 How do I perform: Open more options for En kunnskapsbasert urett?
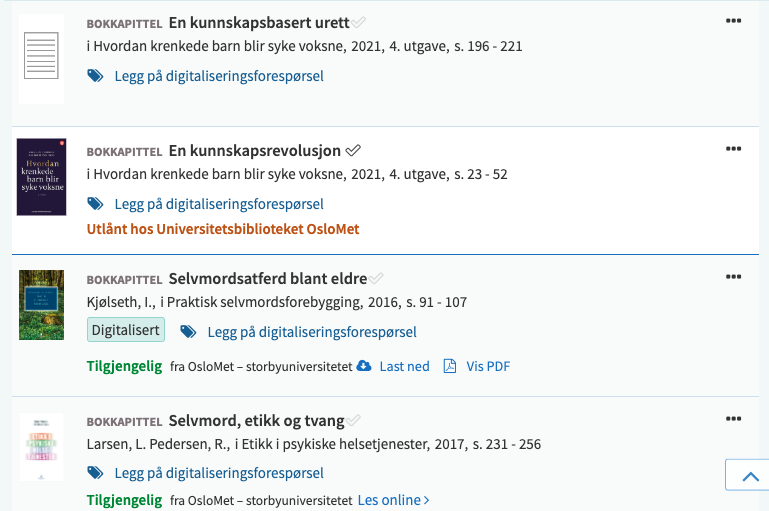click(x=733, y=20)
